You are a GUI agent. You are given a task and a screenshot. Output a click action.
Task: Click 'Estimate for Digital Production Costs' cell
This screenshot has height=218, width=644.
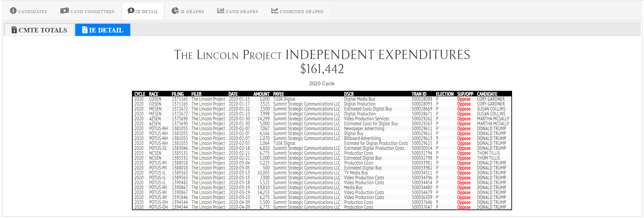coord(376,143)
